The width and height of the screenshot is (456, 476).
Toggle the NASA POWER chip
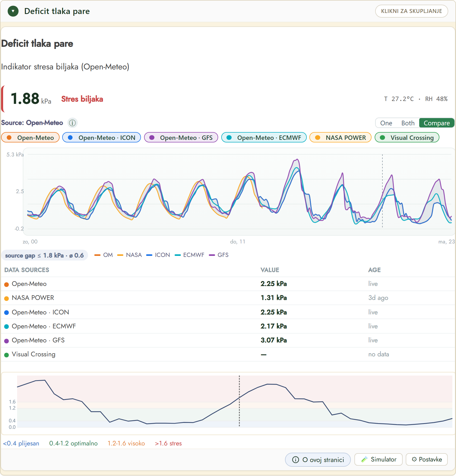(340, 138)
